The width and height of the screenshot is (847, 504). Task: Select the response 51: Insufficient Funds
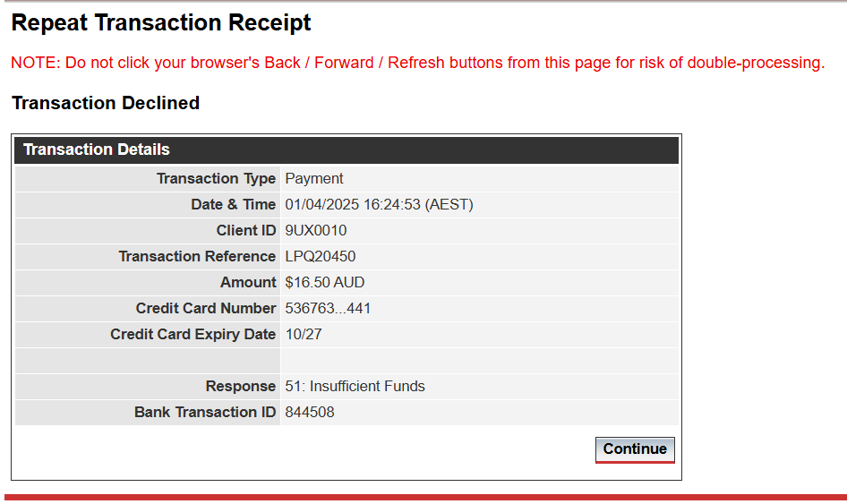tap(355, 386)
